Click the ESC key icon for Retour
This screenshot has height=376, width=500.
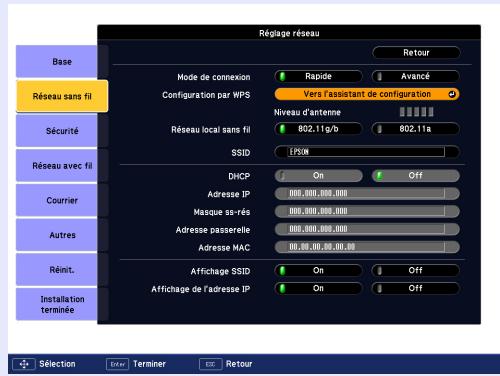[210, 364]
